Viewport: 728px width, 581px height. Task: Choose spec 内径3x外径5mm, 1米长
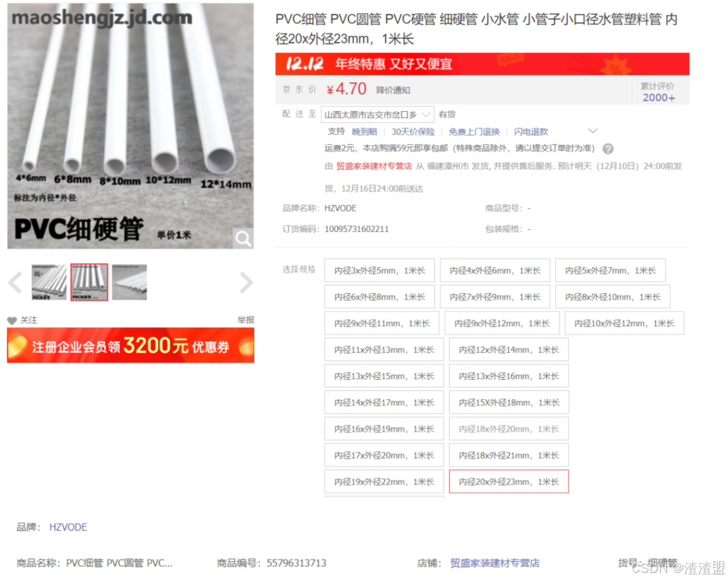[379, 270]
